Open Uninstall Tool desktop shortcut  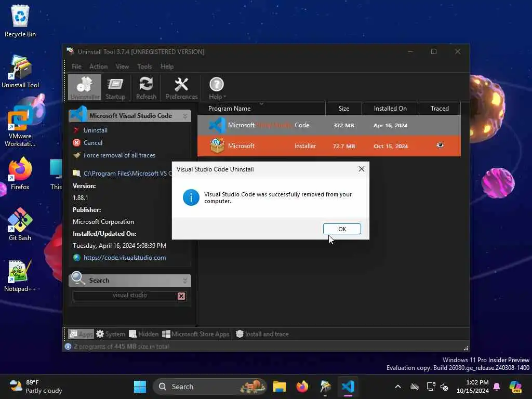[x=20, y=72]
